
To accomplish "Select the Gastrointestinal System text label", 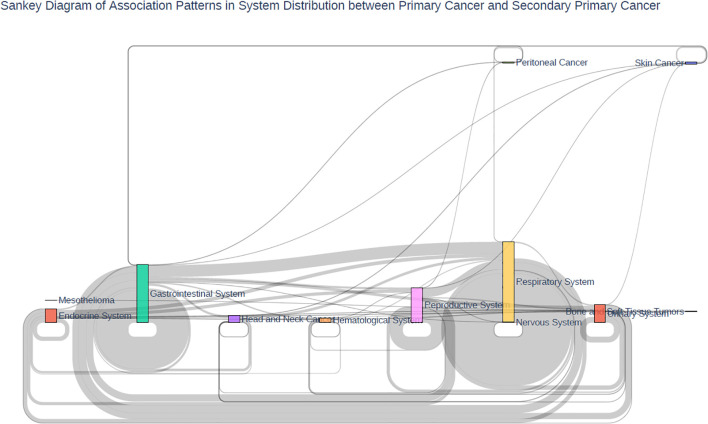I will tap(197, 294).
